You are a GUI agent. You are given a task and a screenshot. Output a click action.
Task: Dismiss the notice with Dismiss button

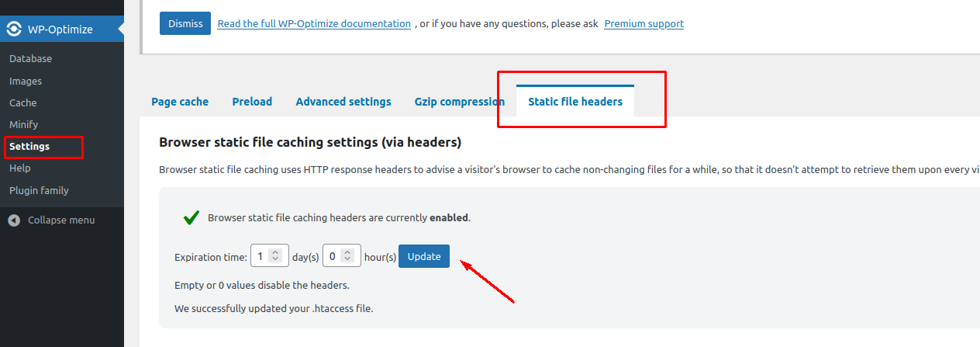pos(185,23)
